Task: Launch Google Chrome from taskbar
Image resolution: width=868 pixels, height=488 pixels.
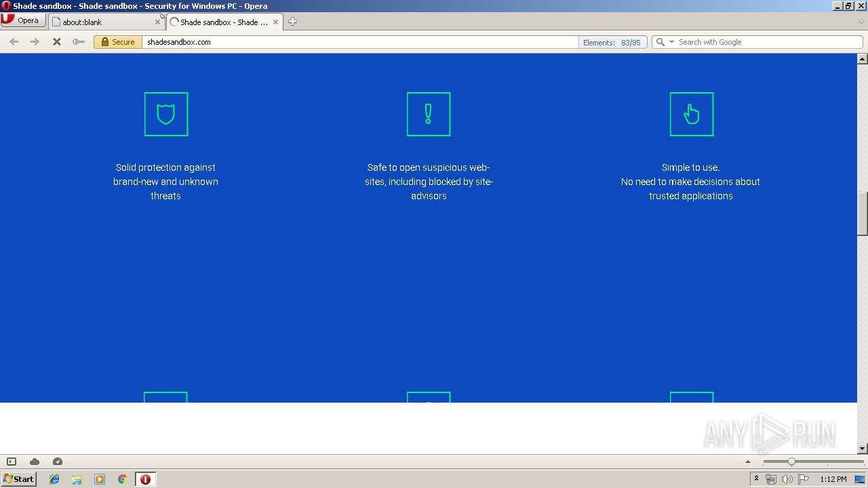Action: (122, 479)
